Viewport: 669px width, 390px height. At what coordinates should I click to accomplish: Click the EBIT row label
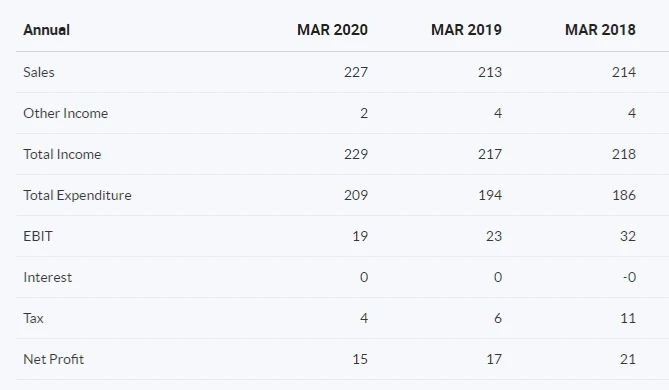pyautogui.click(x=38, y=236)
